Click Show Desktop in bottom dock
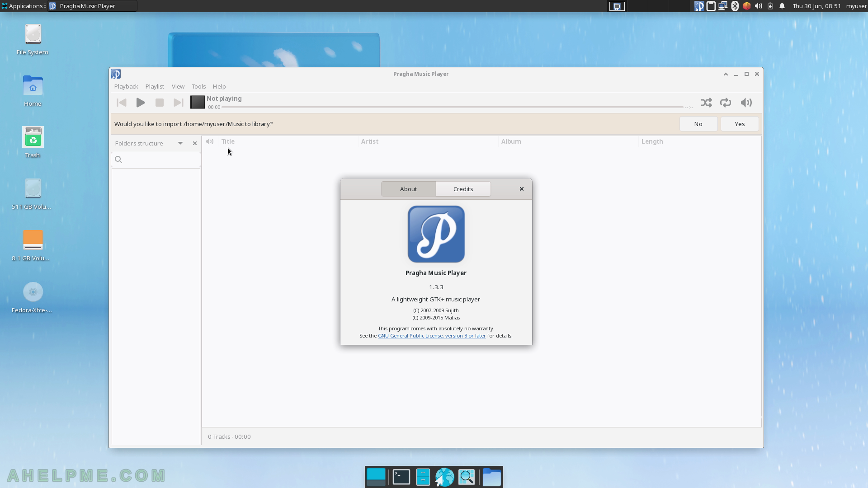Screen dimensions: 868x488 point(376,477)
